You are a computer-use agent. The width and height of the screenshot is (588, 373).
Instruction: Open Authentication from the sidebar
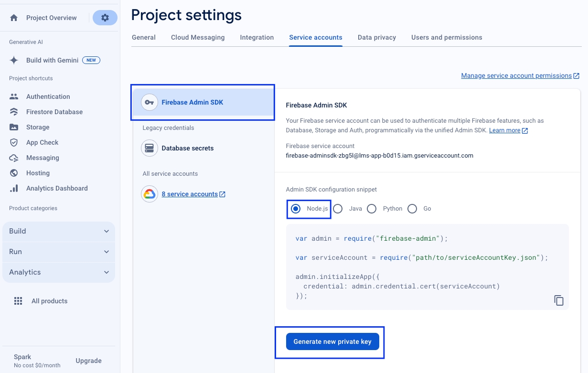pos(48,96)
